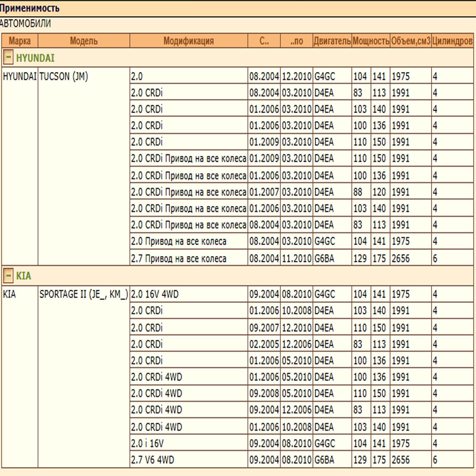Click the АВТОМОБИЛИ subsection label

(x=26, y=24)
